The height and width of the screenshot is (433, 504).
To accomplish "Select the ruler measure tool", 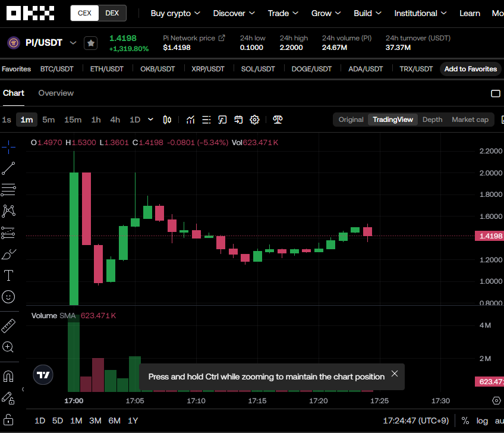I will tap(8, 325).
